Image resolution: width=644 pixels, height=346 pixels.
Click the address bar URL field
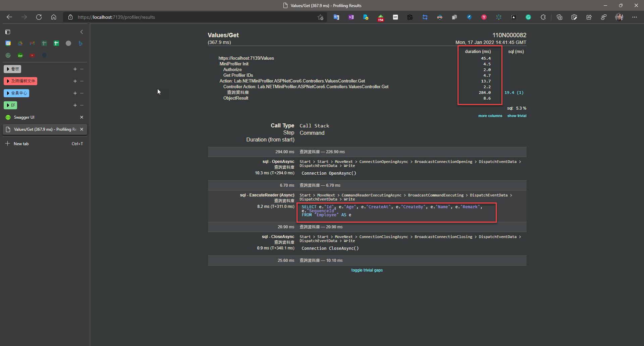point(195,17)
